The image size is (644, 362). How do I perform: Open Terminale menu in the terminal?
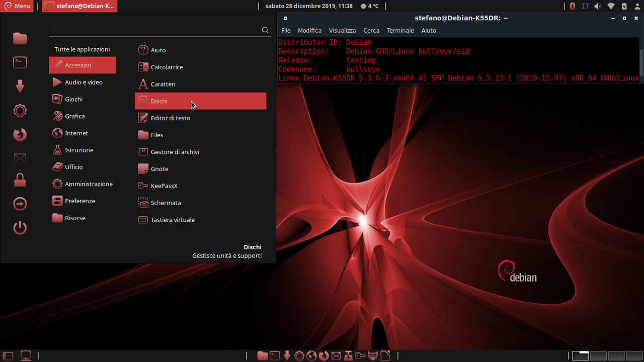[400, 31]
